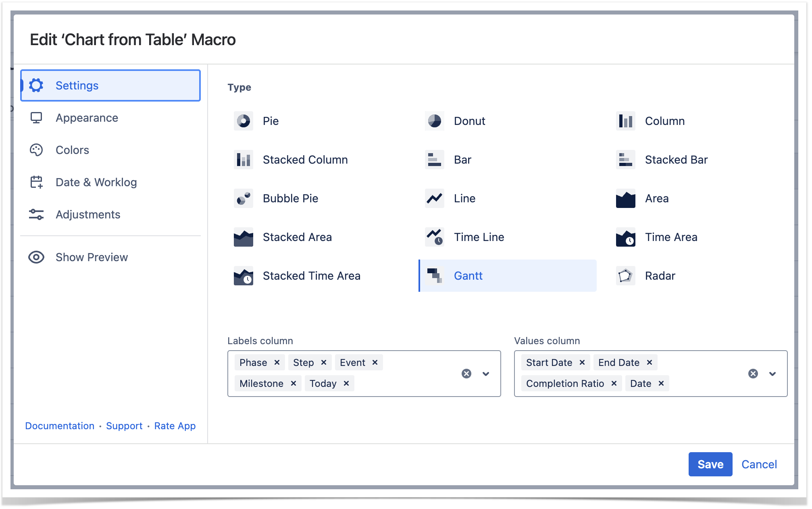Select the Area chart type icon
This screenshot has width=812, height=509.
point(625,198)
